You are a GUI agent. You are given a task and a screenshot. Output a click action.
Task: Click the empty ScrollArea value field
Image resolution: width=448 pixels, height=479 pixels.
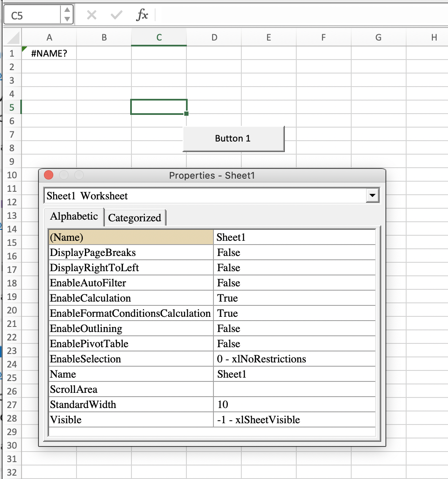point(294,389)
